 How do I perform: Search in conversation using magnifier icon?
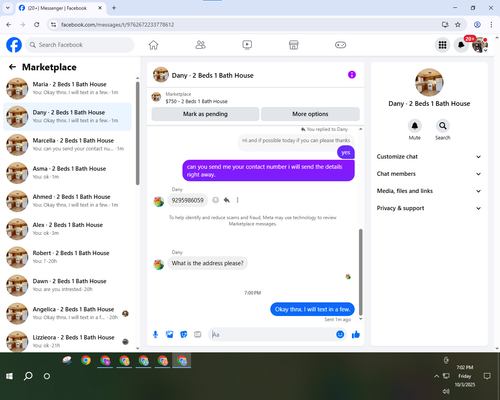pyautogui.click(x=443, y=126)
